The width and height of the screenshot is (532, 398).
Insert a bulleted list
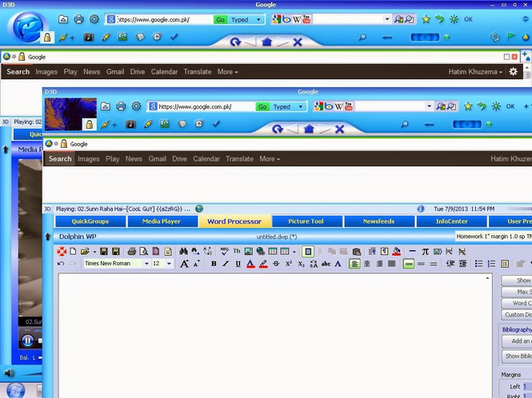click(x=478, y=264)
